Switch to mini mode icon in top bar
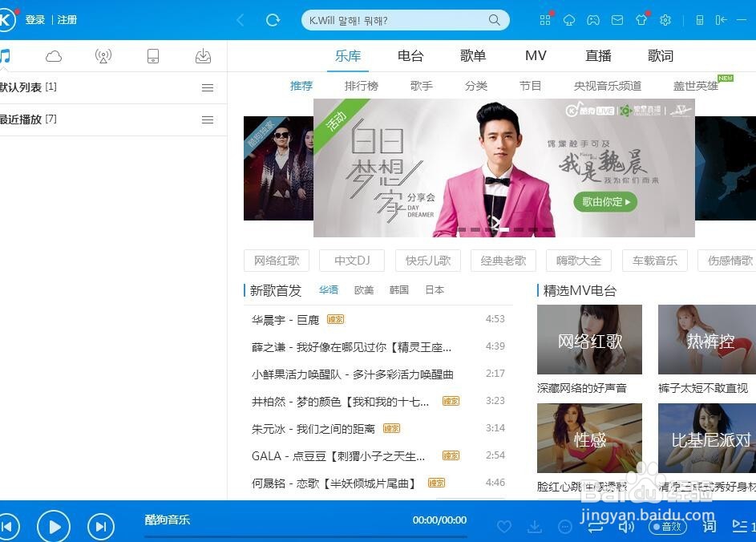 700,20
